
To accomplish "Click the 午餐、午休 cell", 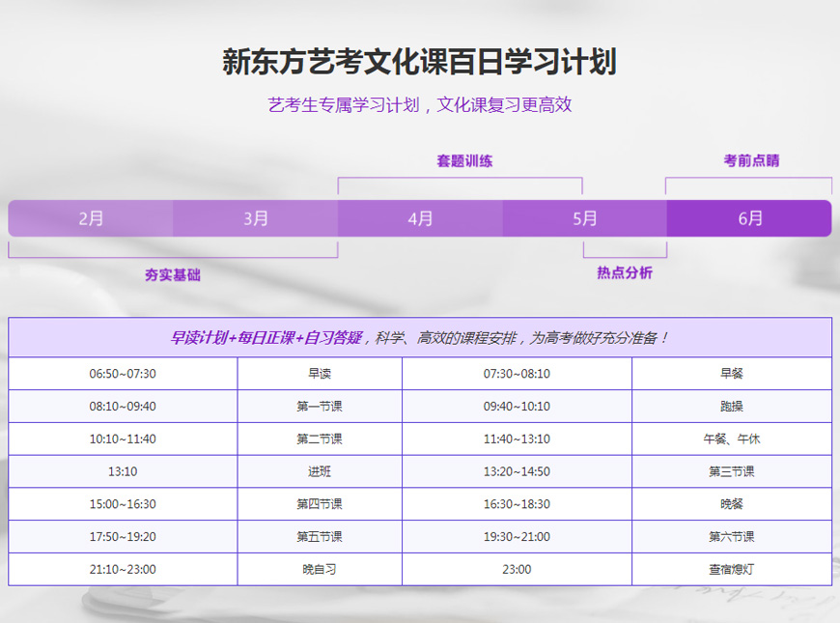I will point(731,439).
